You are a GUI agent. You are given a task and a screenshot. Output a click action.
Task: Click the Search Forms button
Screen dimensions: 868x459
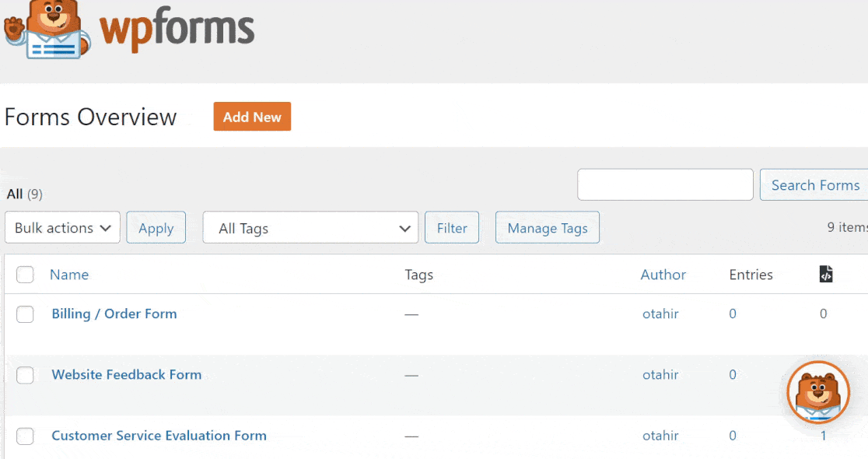(814, 185)
